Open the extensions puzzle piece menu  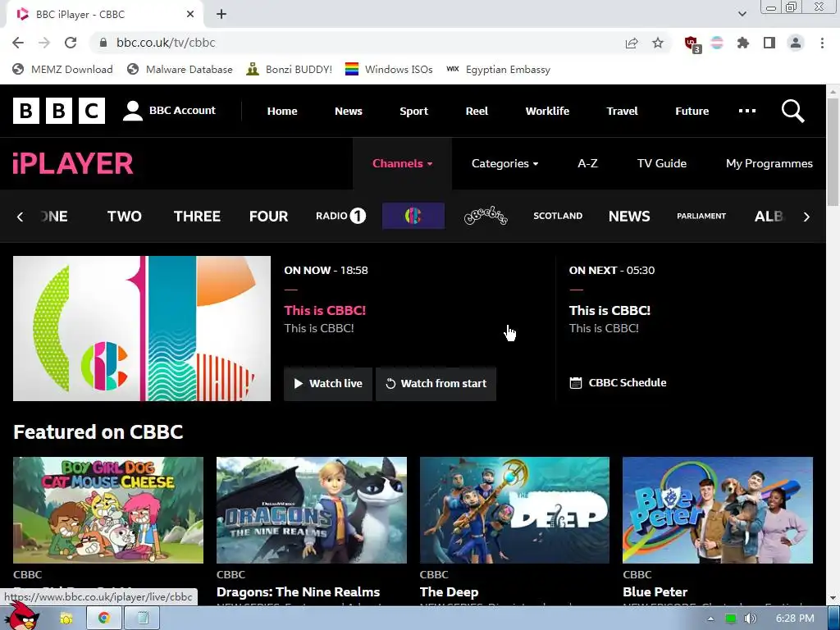(x=743, y=43)
